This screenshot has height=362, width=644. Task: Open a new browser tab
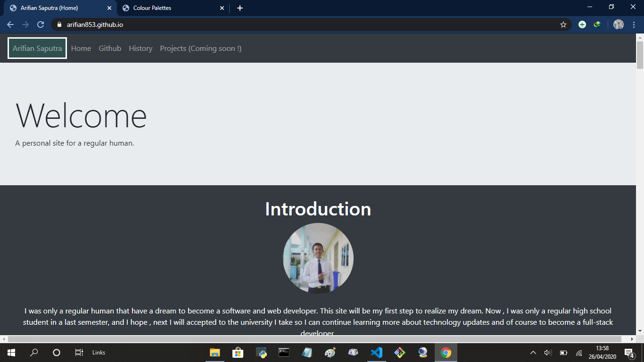[x=240, y=8]
